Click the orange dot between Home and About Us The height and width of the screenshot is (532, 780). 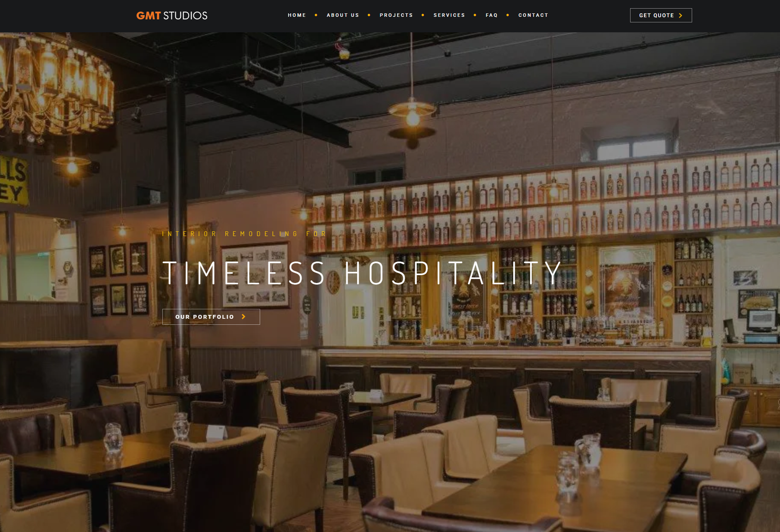pyautogui.click(x=316, y=15)
